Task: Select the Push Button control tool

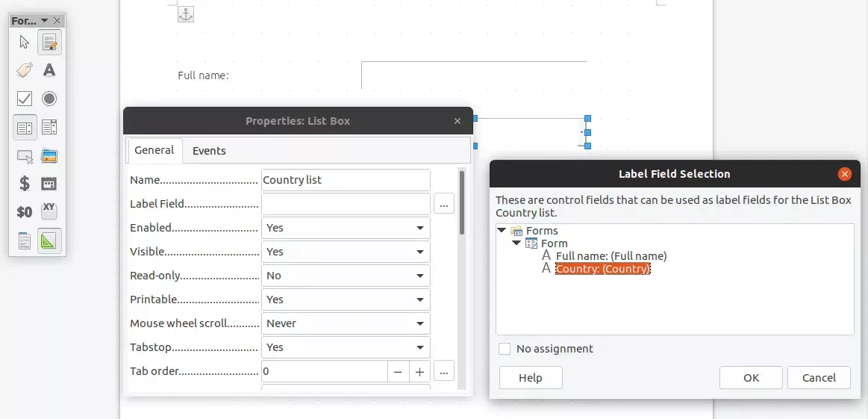Action: [25, 156]
